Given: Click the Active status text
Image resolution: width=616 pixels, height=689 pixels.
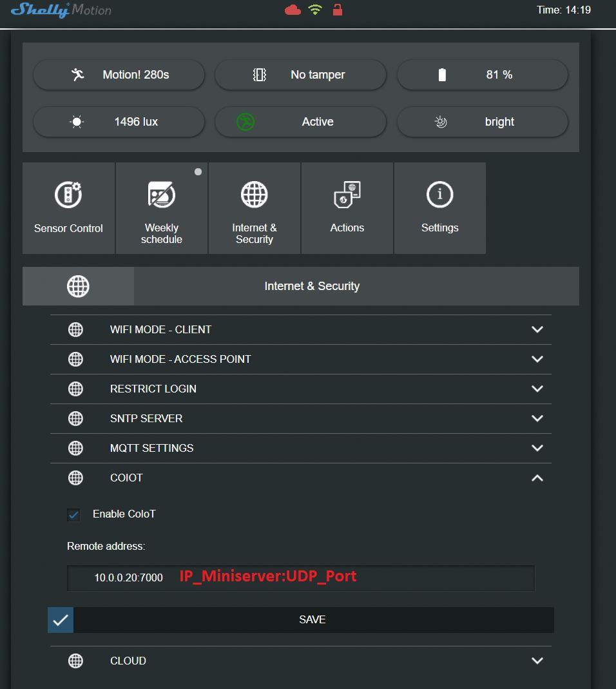Looking at the screenshot, I should 318,122.
